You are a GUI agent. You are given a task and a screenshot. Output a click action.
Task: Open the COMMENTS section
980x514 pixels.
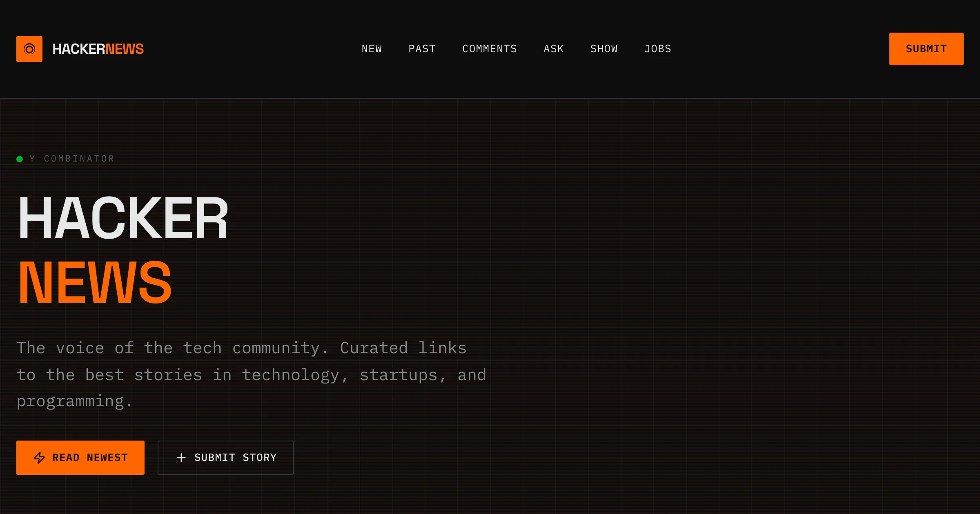coord(490,49)
